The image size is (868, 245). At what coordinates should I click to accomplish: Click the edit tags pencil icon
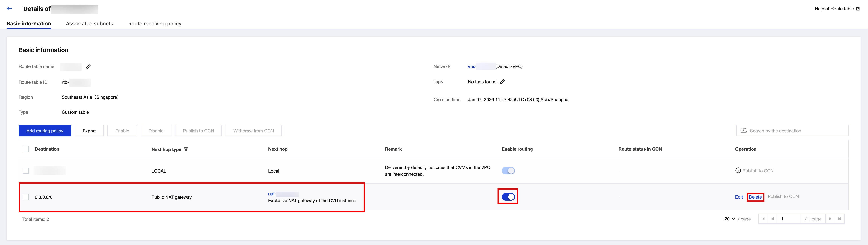[502, 81]
